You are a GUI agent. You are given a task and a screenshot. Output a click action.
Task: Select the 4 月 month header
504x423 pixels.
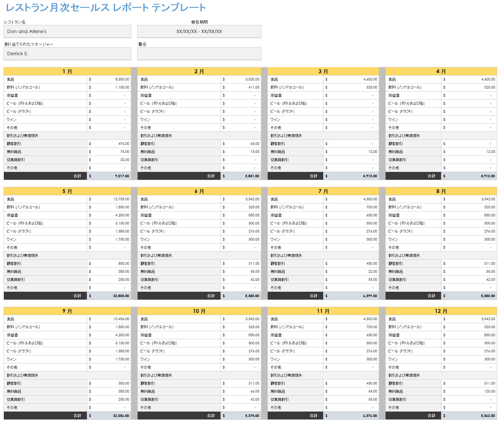pyautogui.click(x=441, y=71)
